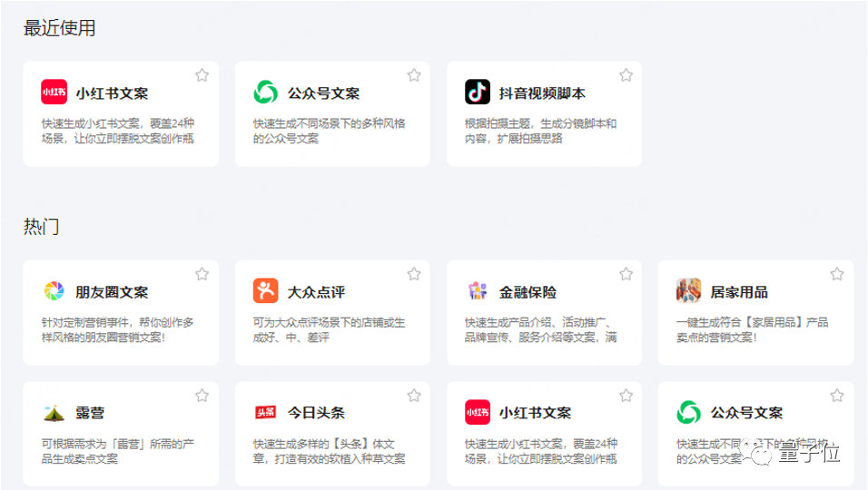Favorite 抖音视频脚本 with its star
868x490 pixels.
pyautogui.click(x=626, y=75)
